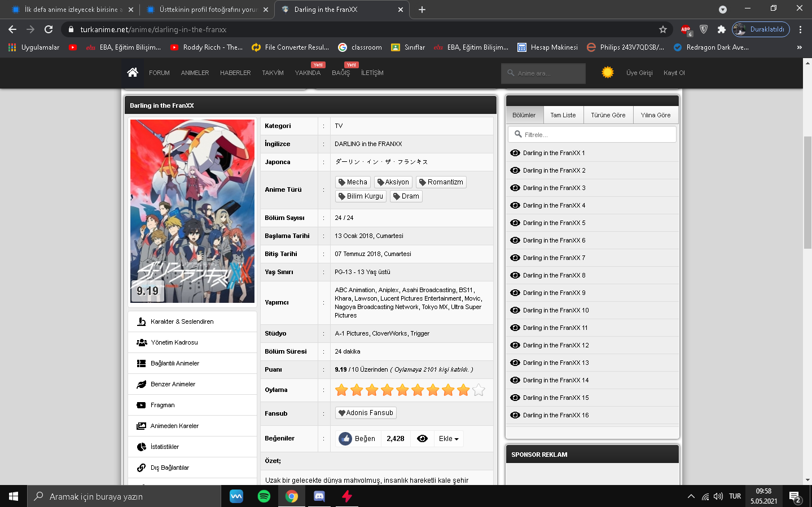
Task: Open Bağlantılı Animeler section
Action: click(x=192, y=363)
